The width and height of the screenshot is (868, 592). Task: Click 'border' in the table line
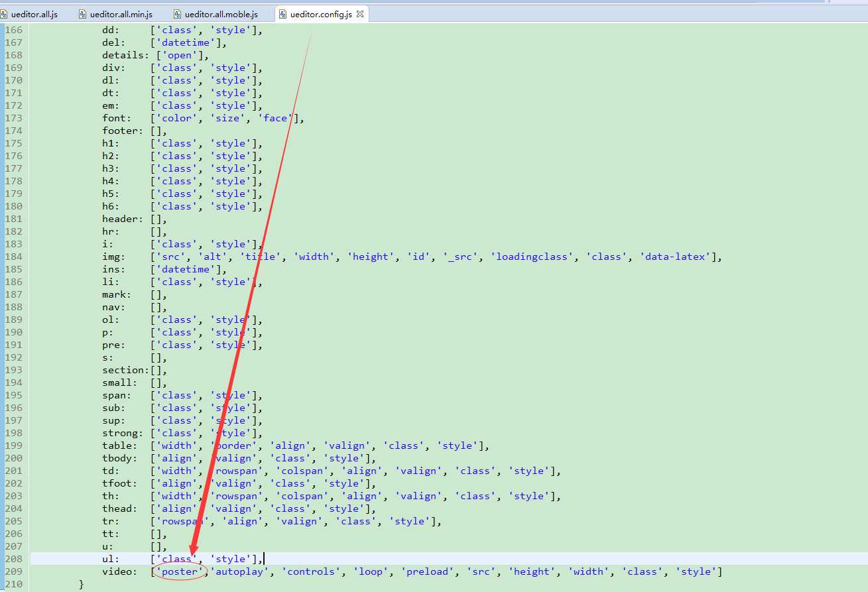[235, 445]
